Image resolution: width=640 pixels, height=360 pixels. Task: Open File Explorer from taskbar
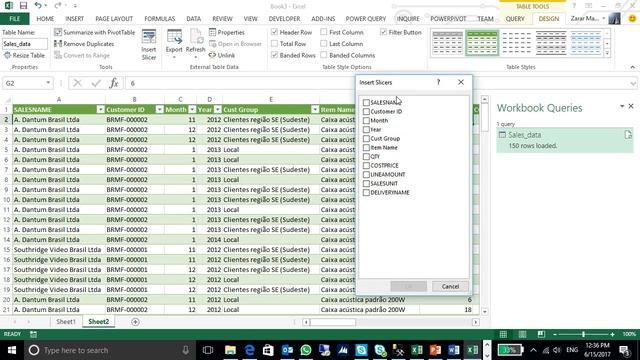230,350
